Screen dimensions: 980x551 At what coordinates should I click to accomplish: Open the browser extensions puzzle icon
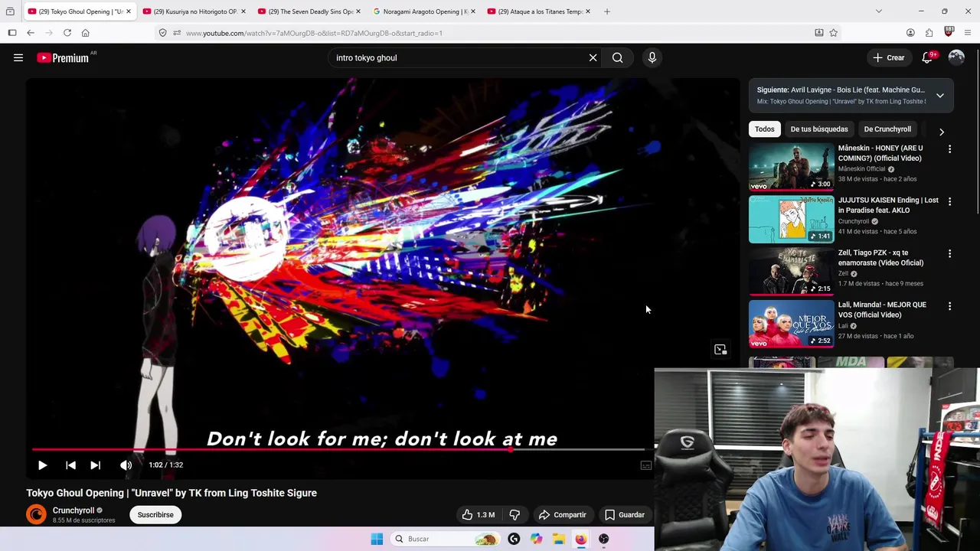click(x=929, y=33)
